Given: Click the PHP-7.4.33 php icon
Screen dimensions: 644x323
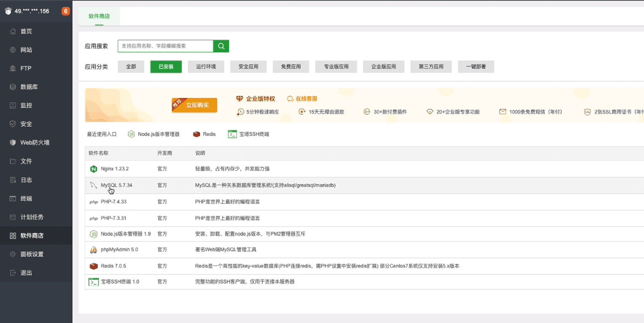Looking at the screenshot, I should click(x=93, y=202).
